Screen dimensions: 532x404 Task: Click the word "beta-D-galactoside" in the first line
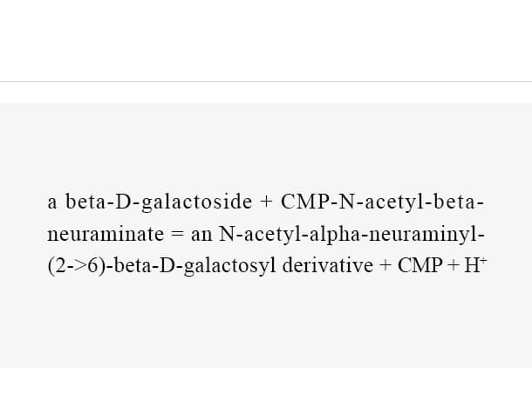point(159,202)
